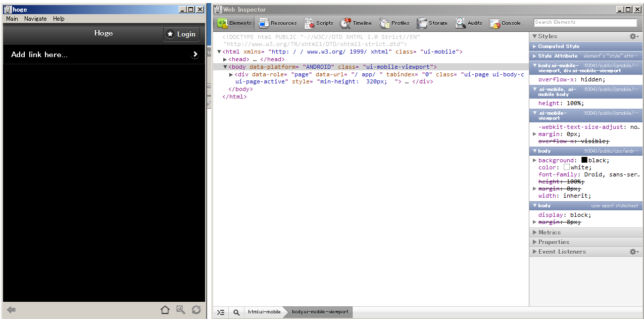This screenshot has height=319, width=644.
Task: Open the Main menu in hoge window
Action: [12, 19]
